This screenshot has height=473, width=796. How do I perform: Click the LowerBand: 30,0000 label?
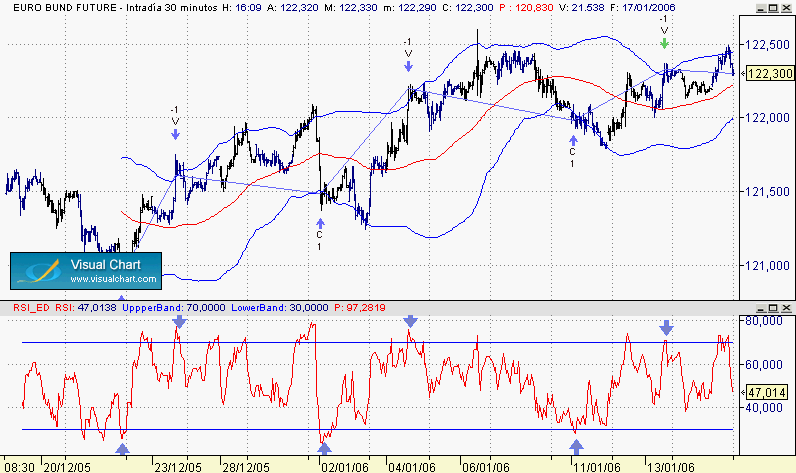[x=280, y=308]
